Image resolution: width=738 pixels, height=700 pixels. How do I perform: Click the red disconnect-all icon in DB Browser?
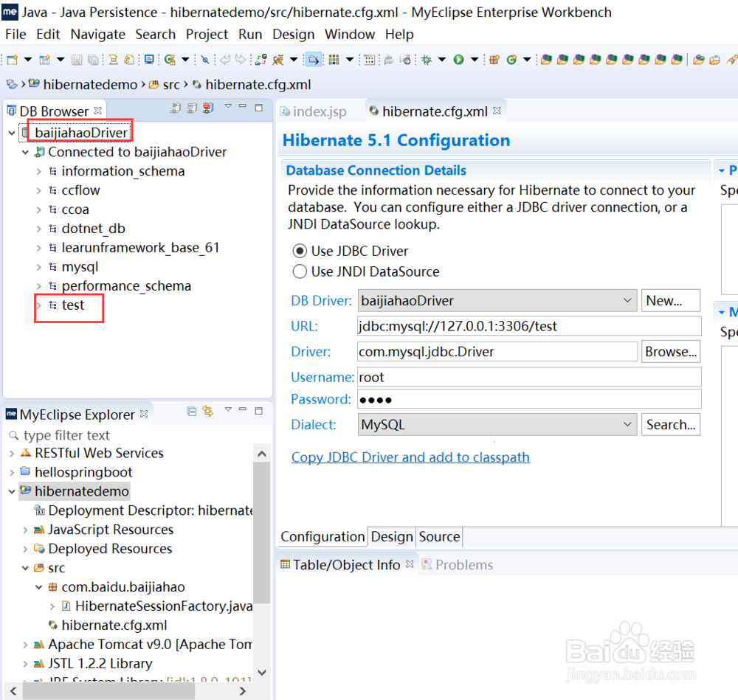208,108
